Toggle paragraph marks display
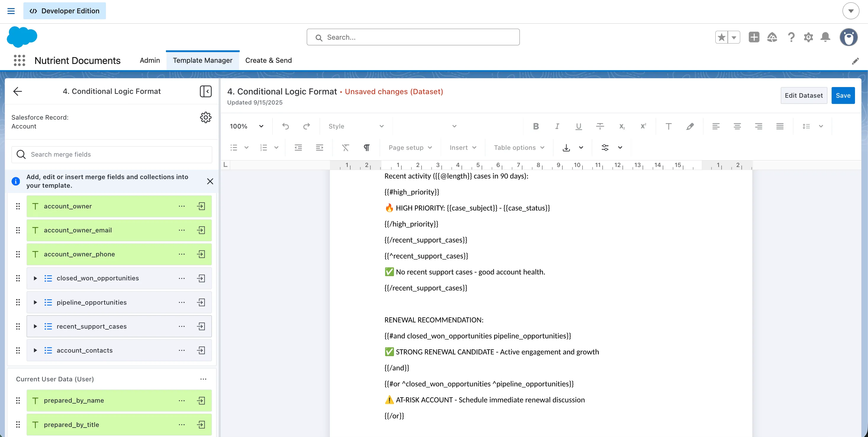868x437 pixels. 367,147
